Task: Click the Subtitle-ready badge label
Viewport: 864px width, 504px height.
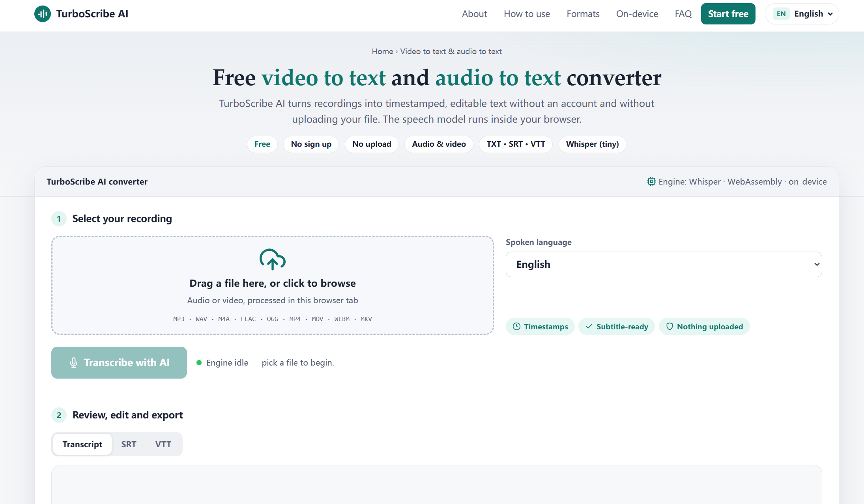Action: (622, 327)
